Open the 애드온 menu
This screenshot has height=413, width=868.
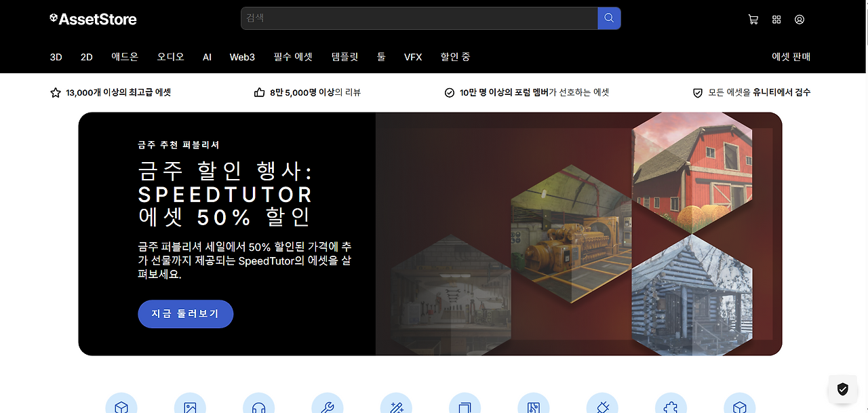coord(125,57)
